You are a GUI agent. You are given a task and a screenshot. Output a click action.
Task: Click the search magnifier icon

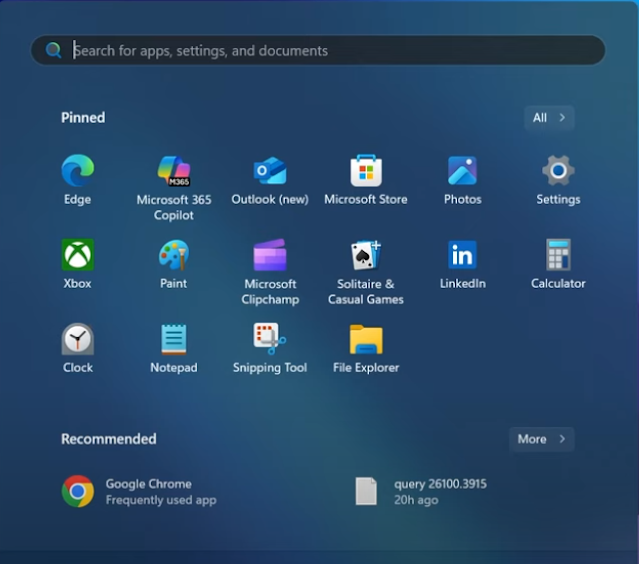click(53, 50)
